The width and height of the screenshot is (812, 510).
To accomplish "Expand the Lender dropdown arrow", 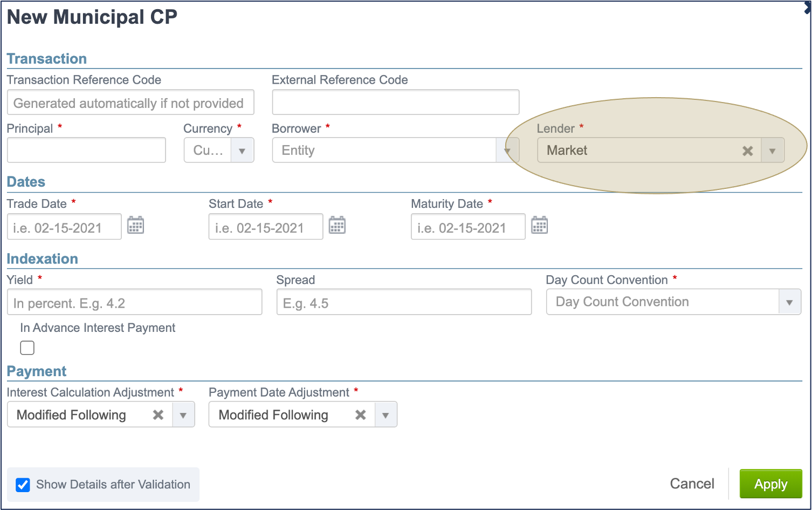I will (x=772, y=151).
